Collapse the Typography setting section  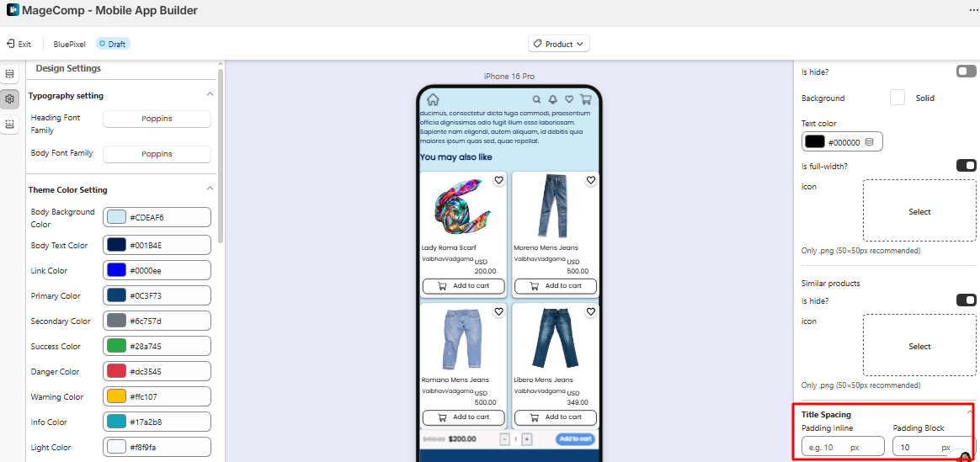click(210, 95)
